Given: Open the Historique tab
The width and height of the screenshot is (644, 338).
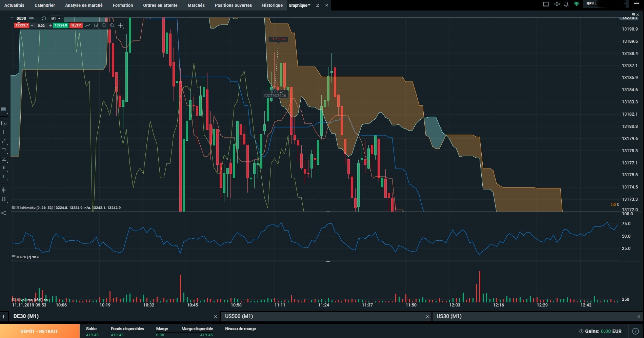Looking at the screenshot, I should click(272, 5).
